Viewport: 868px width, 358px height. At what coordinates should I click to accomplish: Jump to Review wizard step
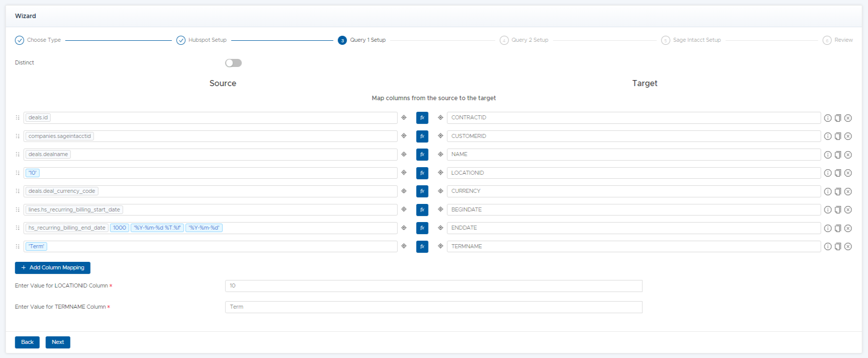pos(838,40)
